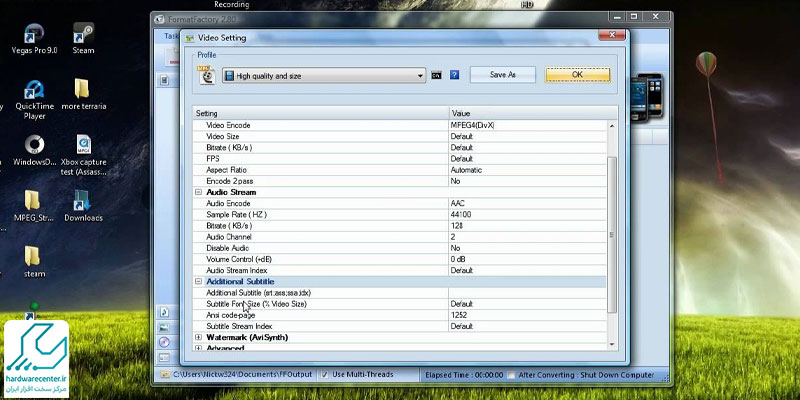This screenshot has height=400, width=800.
Task: Click the blue help question mark icon
Action: [454, 75]
